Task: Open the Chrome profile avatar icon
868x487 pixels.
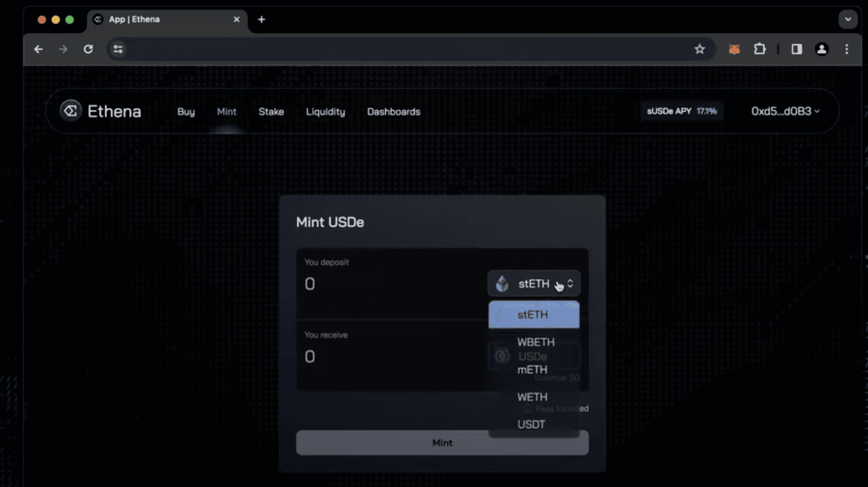Action: click(x=822, y=49)
